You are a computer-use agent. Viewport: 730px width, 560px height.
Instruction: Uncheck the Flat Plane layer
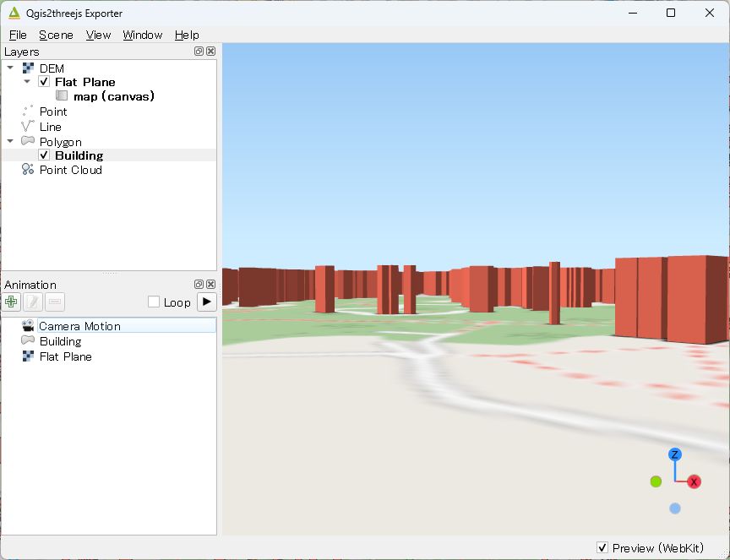[44, 82]
